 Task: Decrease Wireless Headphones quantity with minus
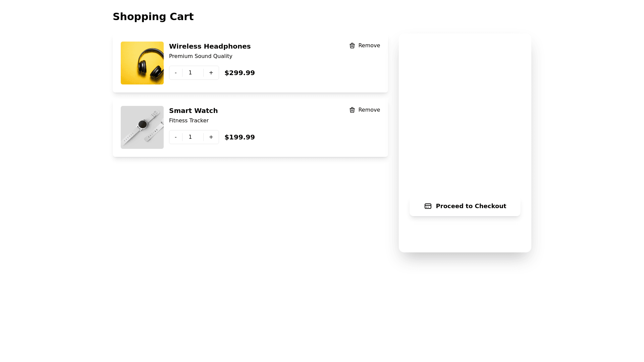[175, 73]
